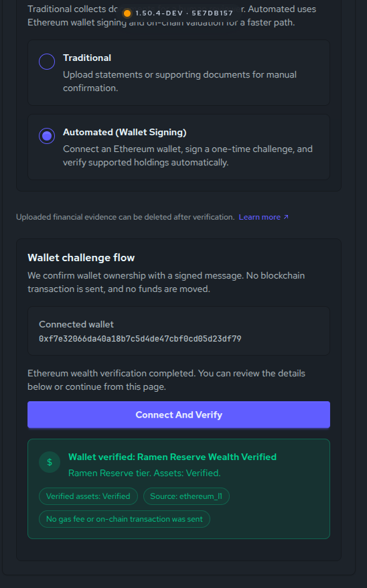Click Ramen Reserve tier assets text
The image size is (367, 588).
(145, 473)
